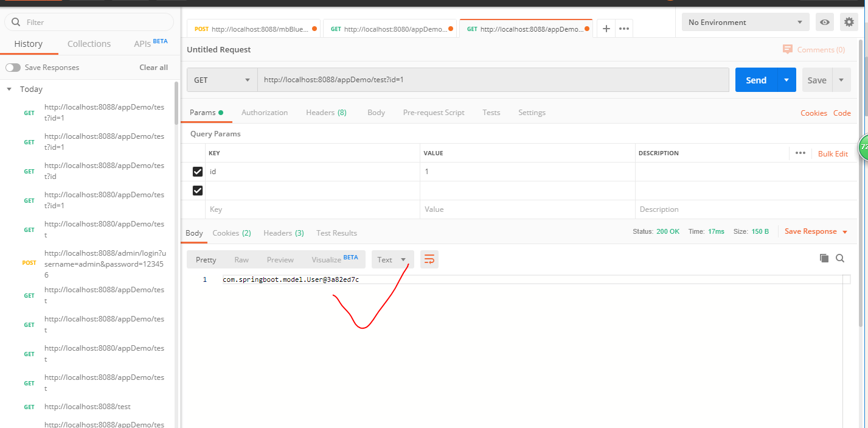The image size is (868, 428).
Task: Open a new request tab with plus
Action: coord(606,28)
